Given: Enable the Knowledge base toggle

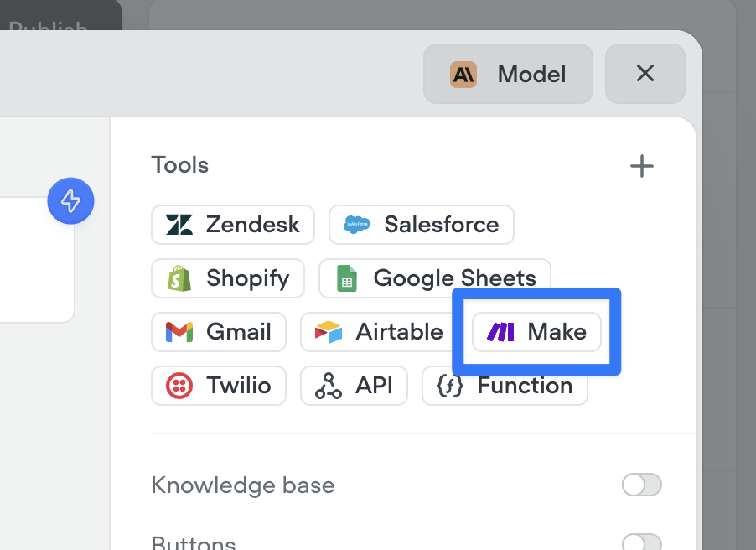Looking at the screenshot, I should 641,485.
